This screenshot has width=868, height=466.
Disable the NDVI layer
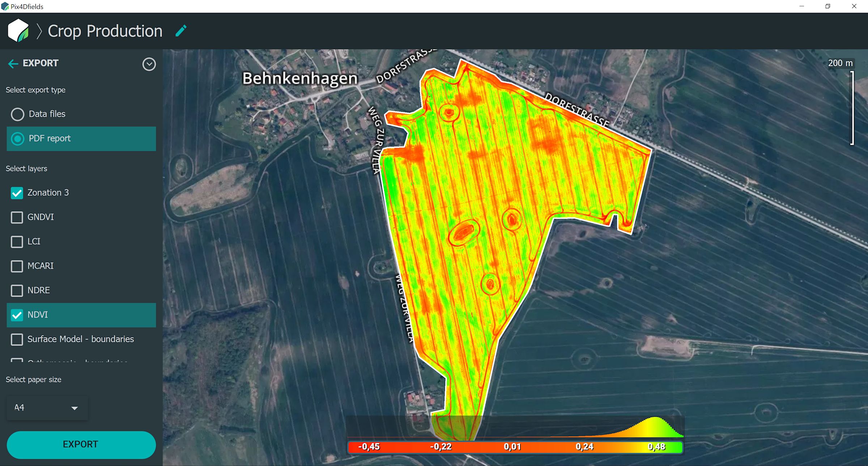pyautogui.click(x=17, y=315)
